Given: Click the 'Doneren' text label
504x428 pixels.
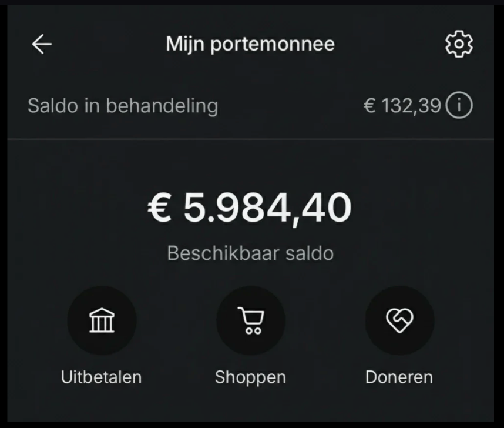Looking at the screenshot, I should tap(399, 377).
